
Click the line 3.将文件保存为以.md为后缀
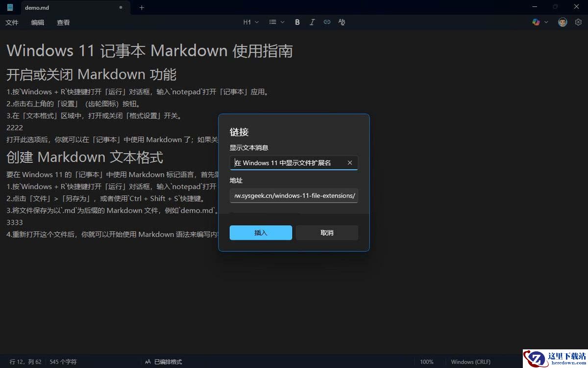pos(112,210)
